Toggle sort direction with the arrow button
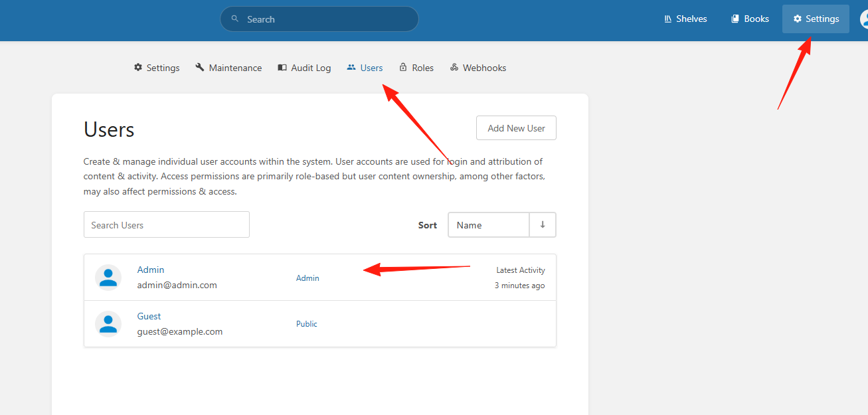 click(x=543, y=225)
